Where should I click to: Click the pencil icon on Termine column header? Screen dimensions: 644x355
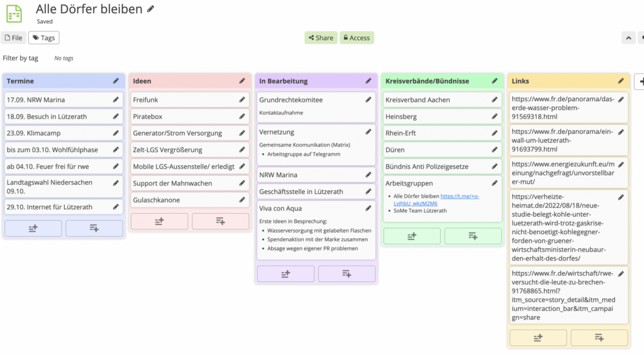point(116,81)
